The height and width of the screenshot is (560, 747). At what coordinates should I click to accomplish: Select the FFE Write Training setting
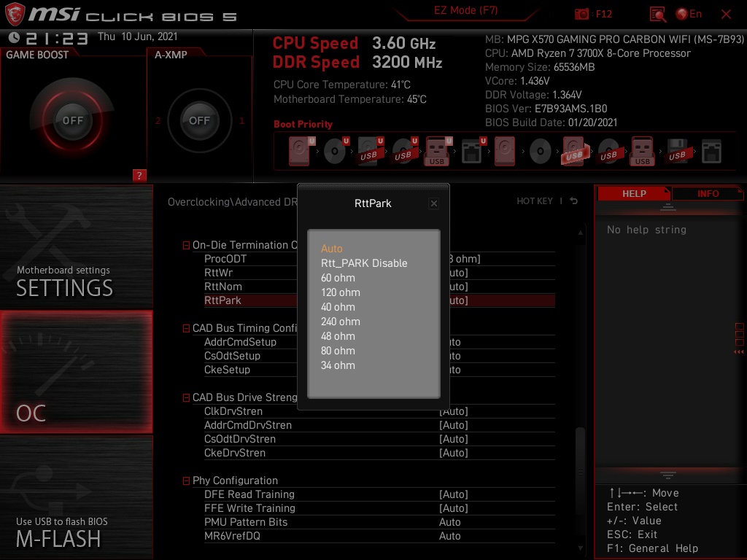tap(379, 508)
